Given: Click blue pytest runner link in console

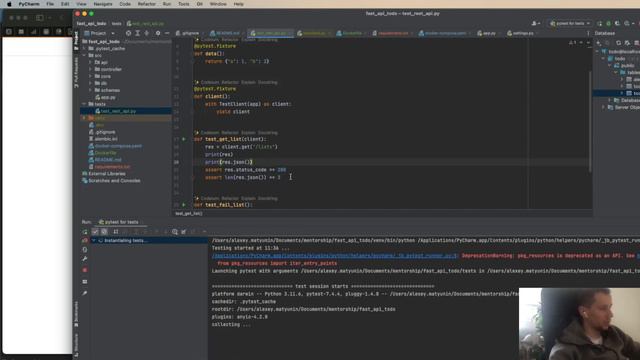Looking at the screenshot, I should coord(335,256).
